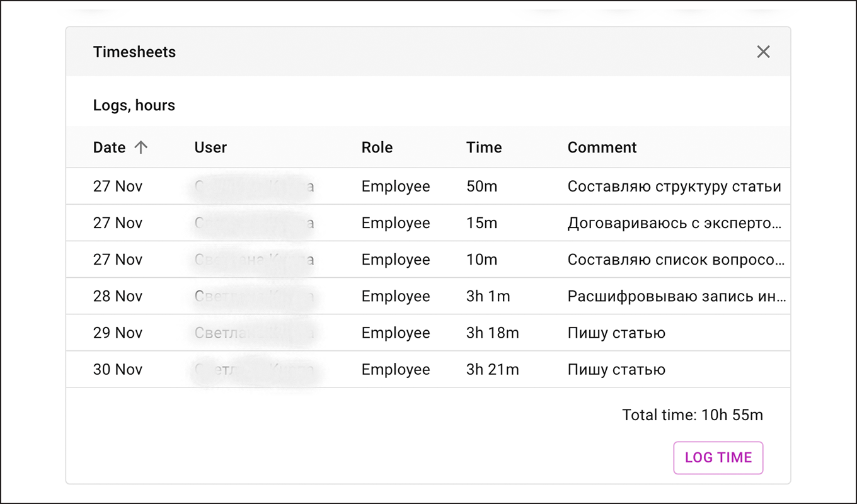Image resolution: width=857 pixels, height=504 pixels.
Task: Select comment 'Составляю структуру статьи'
Action: point(674,186)
